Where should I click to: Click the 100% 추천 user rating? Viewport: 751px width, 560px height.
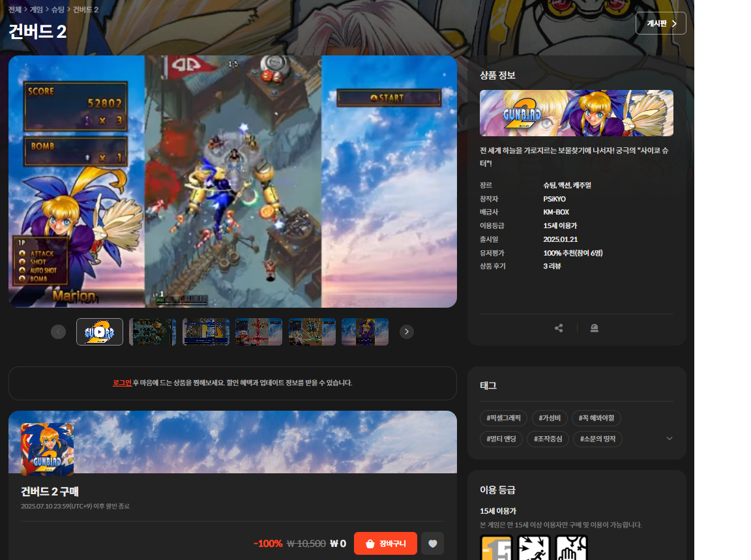tap(573, 253)
